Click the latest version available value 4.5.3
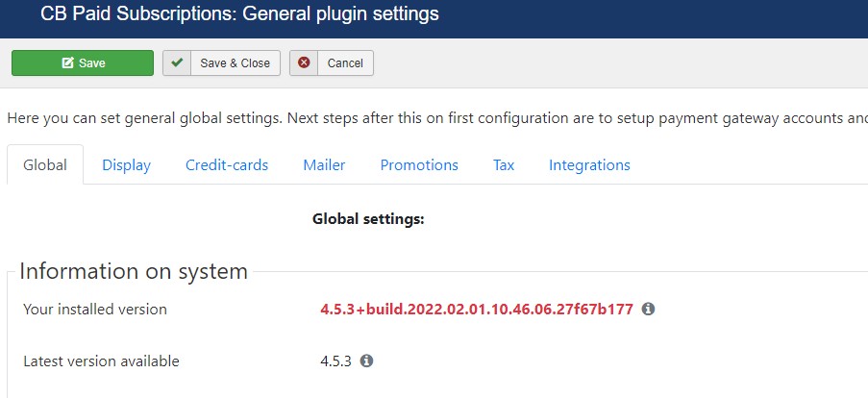This screenshot has height=398, width=868. pos(335,361)
